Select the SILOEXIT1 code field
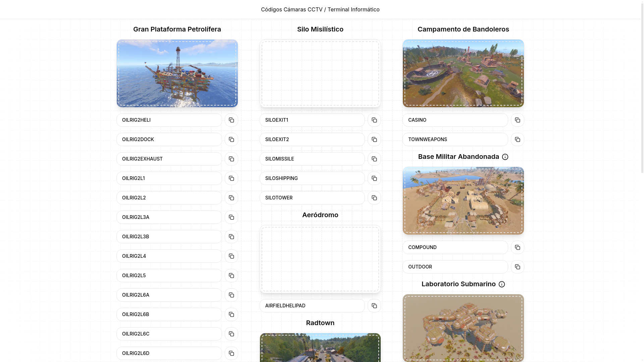Image resolution: width=644 pixels, height=362 pixels. click(312, 120)
